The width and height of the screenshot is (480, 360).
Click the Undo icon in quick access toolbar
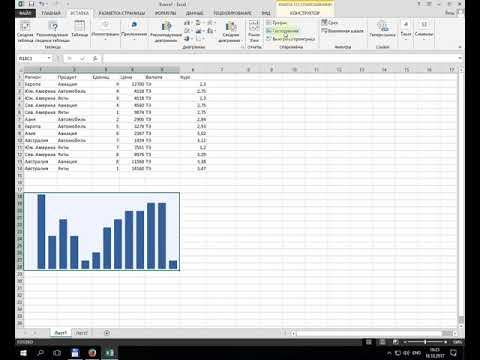click(x=42, y=4)
